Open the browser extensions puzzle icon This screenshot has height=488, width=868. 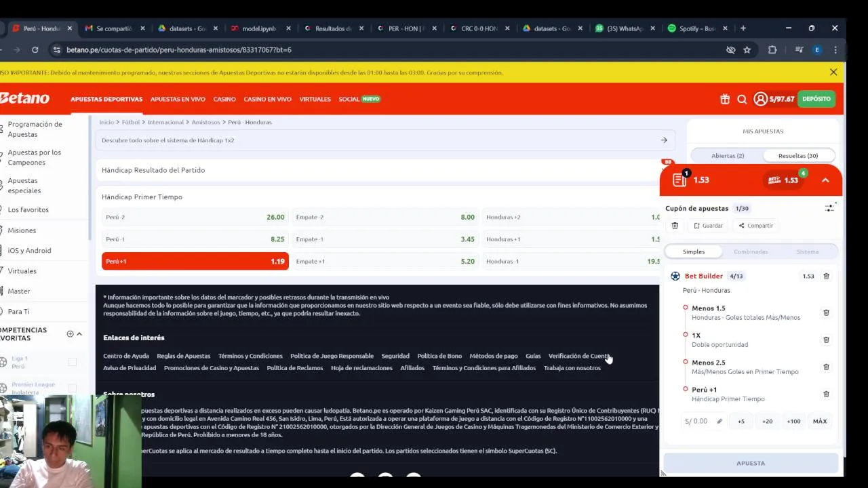point(772,49)
